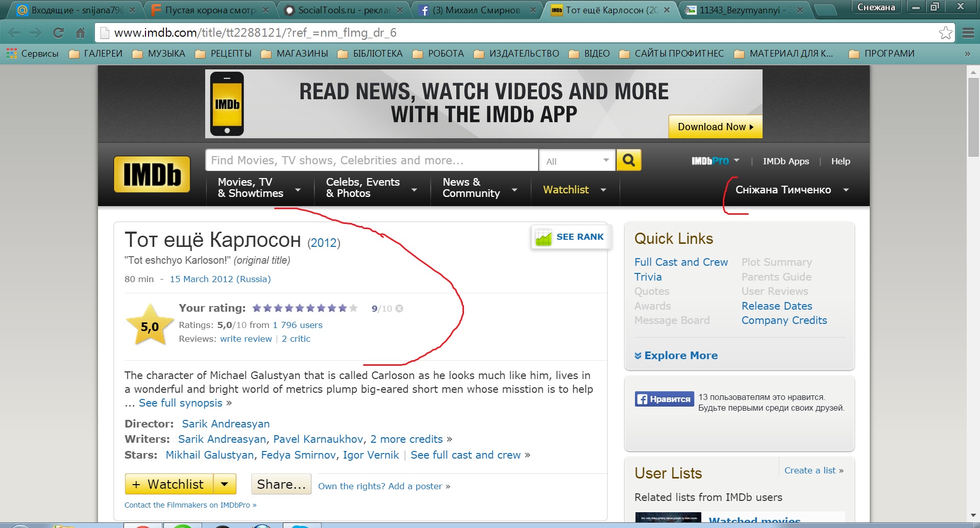Open Mikhail Galustyan star link
Screen dimensions: 980x528
210,455
